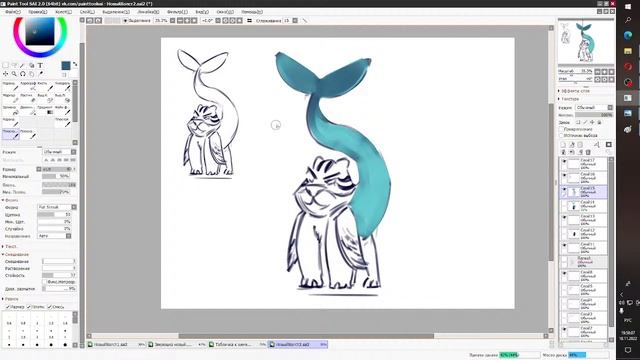
Task: Open the Окно menu
Action: click(x=225, y=12)
